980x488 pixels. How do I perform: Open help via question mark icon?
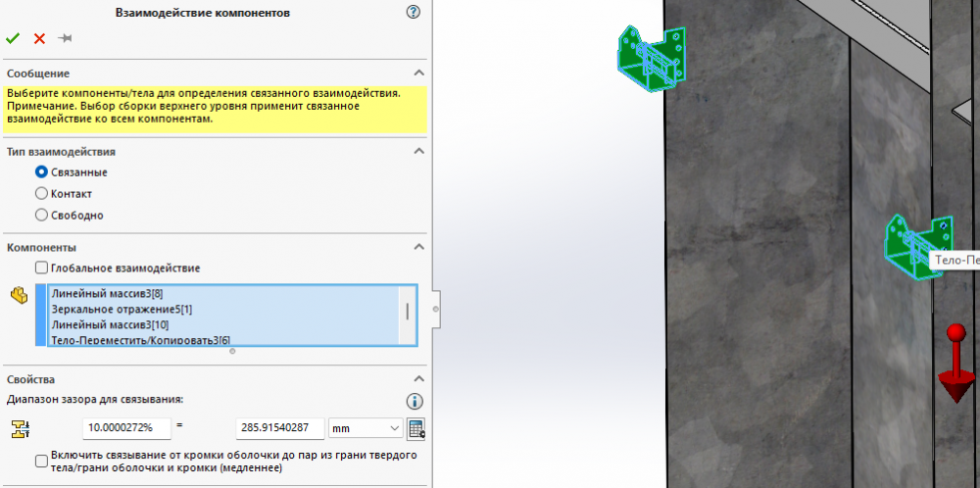414,12
